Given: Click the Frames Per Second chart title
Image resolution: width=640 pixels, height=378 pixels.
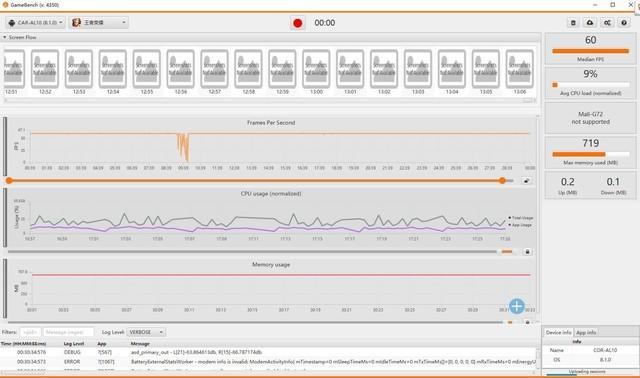Looking at the screenshot, I should tap(271, 122).
